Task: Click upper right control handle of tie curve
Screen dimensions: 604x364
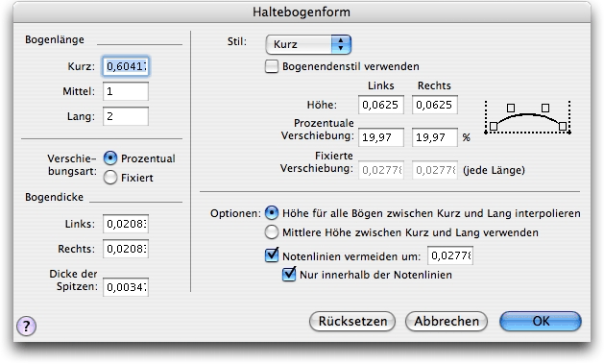Action: pyautogui.click(x=545, y=108)
